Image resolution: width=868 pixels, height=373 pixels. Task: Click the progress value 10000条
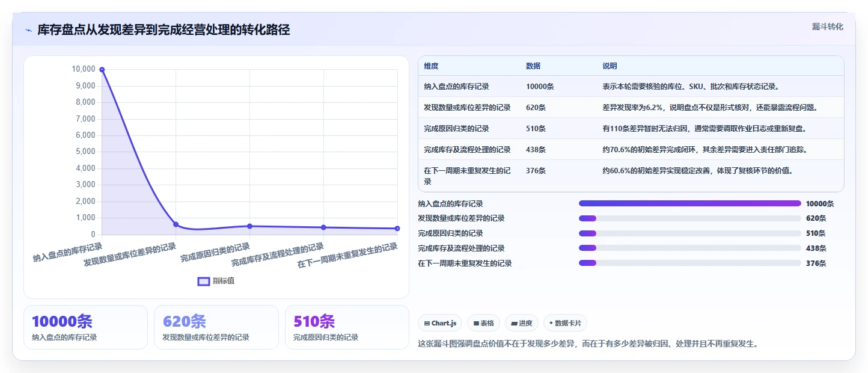tap(820, 203)
